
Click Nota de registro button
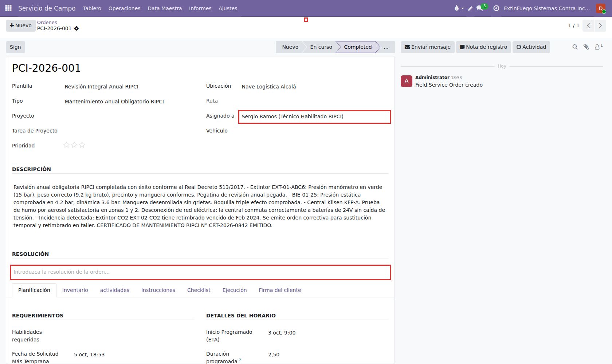coord(483,47)
